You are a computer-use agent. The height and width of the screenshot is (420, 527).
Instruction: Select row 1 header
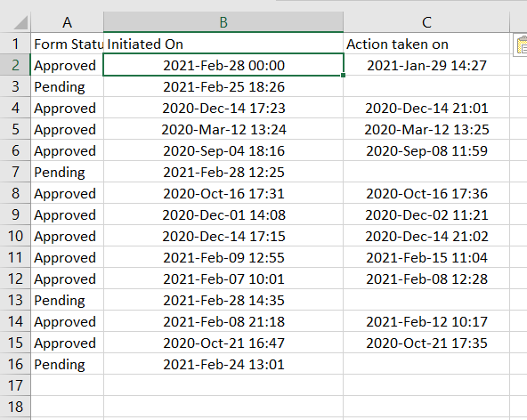click(15, 44)
